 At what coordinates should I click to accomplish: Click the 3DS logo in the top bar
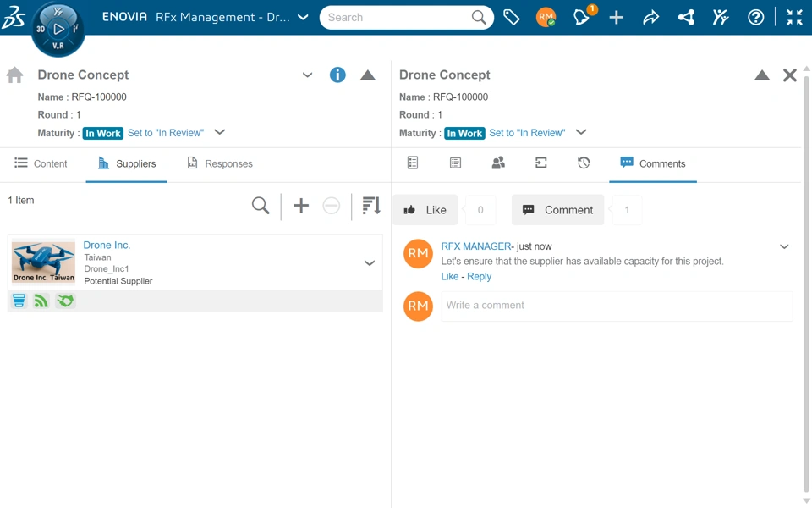pyautogui.click(x=14, y=18)
